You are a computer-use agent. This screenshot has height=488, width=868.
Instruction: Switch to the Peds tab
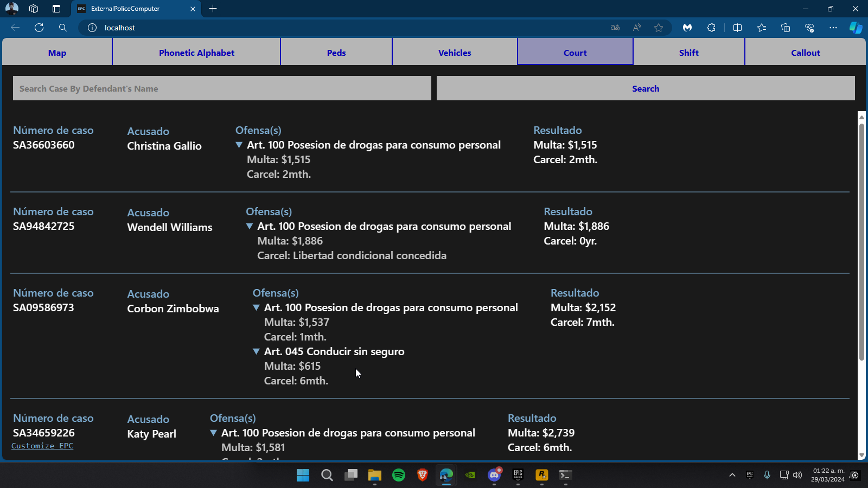(x=336, y=53)
